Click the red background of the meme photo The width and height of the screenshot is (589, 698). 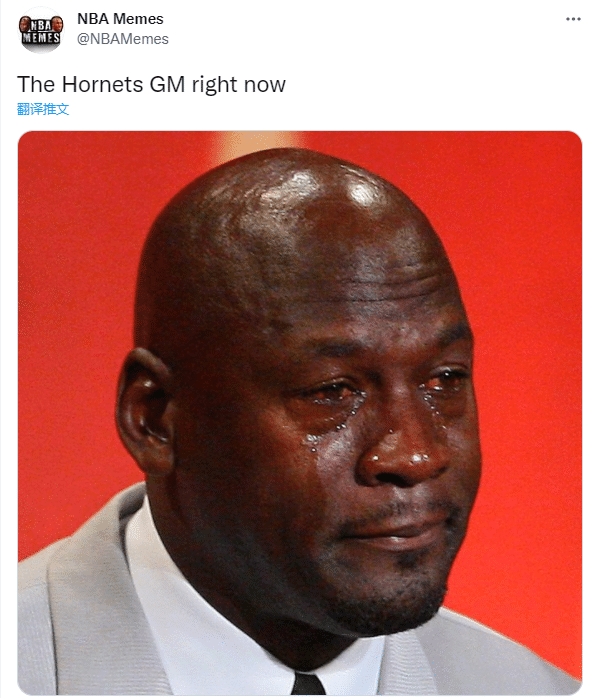[525, 312]
